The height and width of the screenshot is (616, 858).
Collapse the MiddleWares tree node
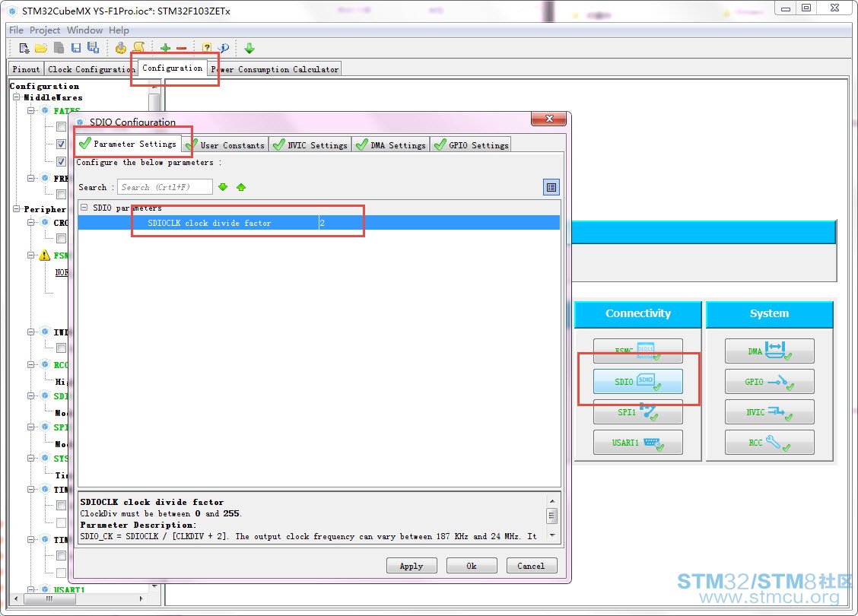pyautogui.click(x=17, y=97)
